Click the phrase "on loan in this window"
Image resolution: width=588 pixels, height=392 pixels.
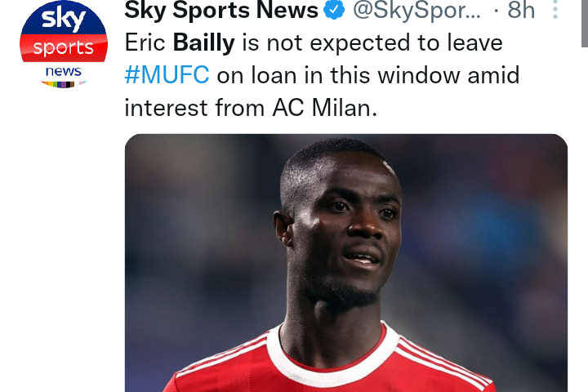click(x=338, y=75)
